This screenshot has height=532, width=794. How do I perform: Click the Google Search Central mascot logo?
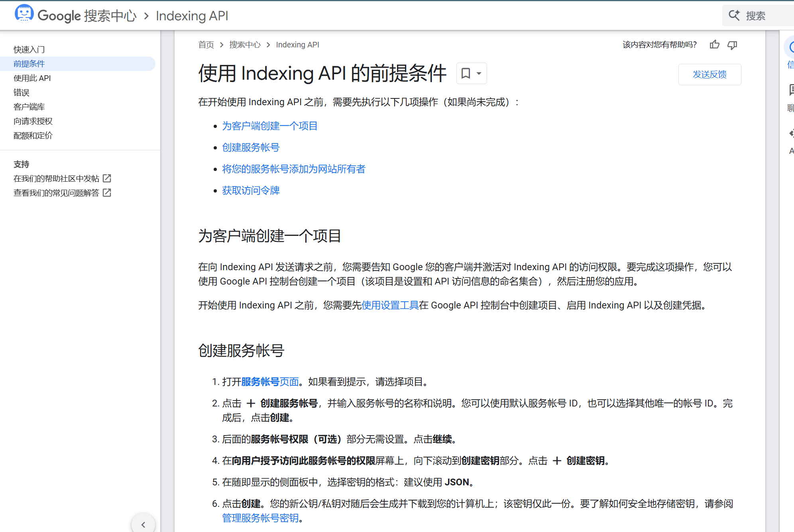(x=24, y=14)
